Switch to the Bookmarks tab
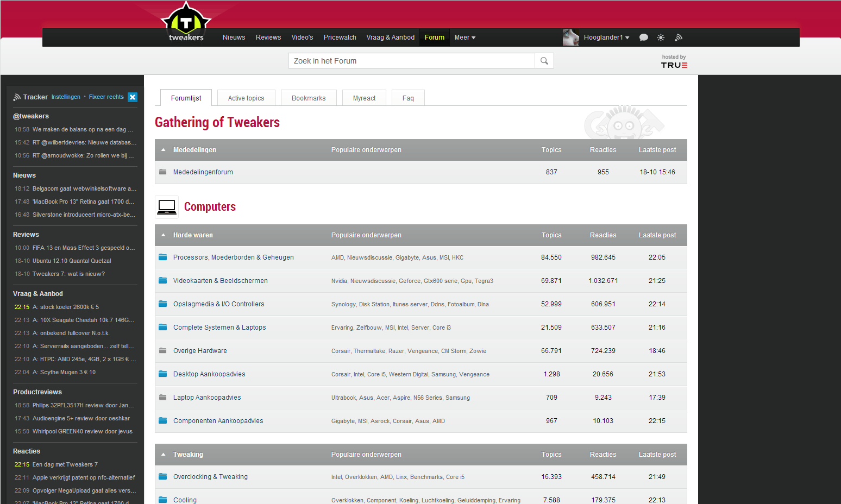Screen dimensions: 841x504 309,98
